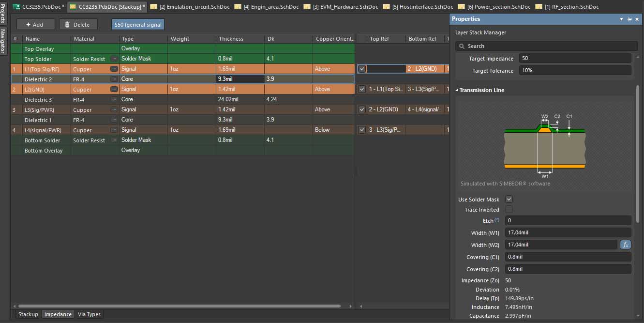Viewport: 644px width, 323px height.
Task: Pin the Properties panel
Action: 629,19
